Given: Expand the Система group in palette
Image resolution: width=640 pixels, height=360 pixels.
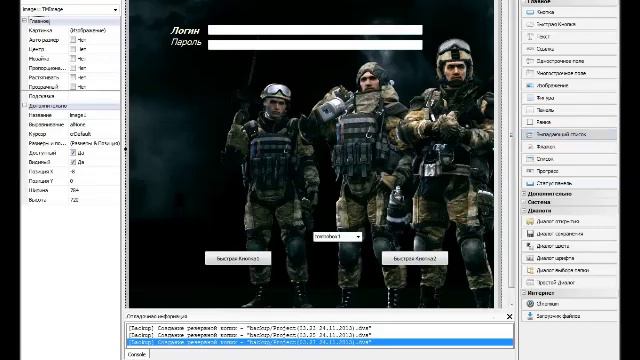Looking at the screenshot, I should 524,202.
